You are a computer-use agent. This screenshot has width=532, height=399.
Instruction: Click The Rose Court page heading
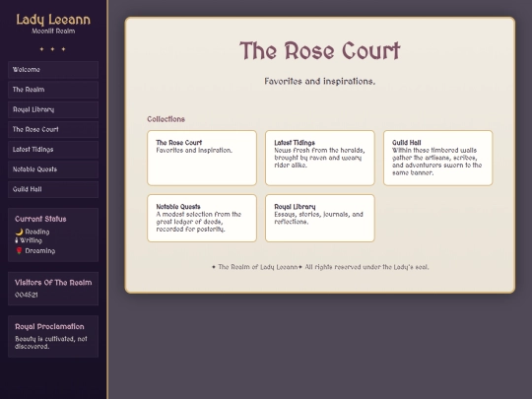point(320,51)
